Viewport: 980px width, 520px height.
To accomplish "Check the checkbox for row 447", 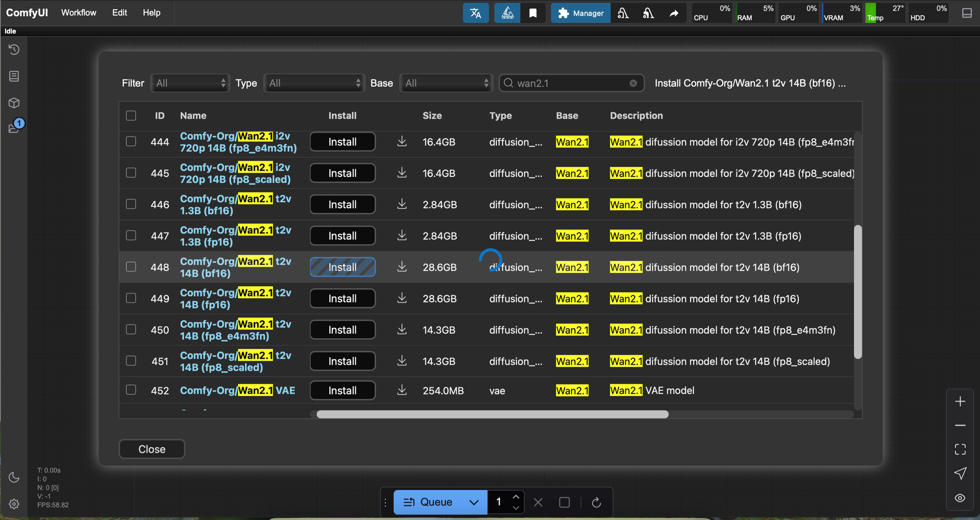I will [x=131, y=235].
